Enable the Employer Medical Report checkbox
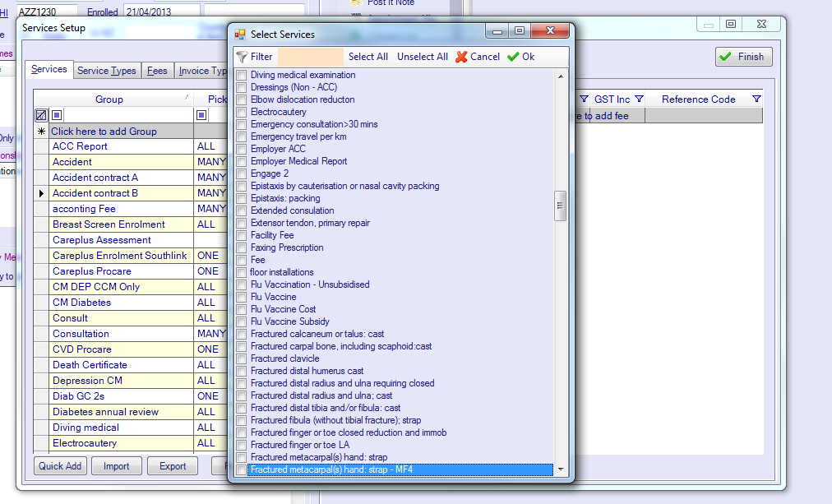The image size is (832, 504). (242, 161)
